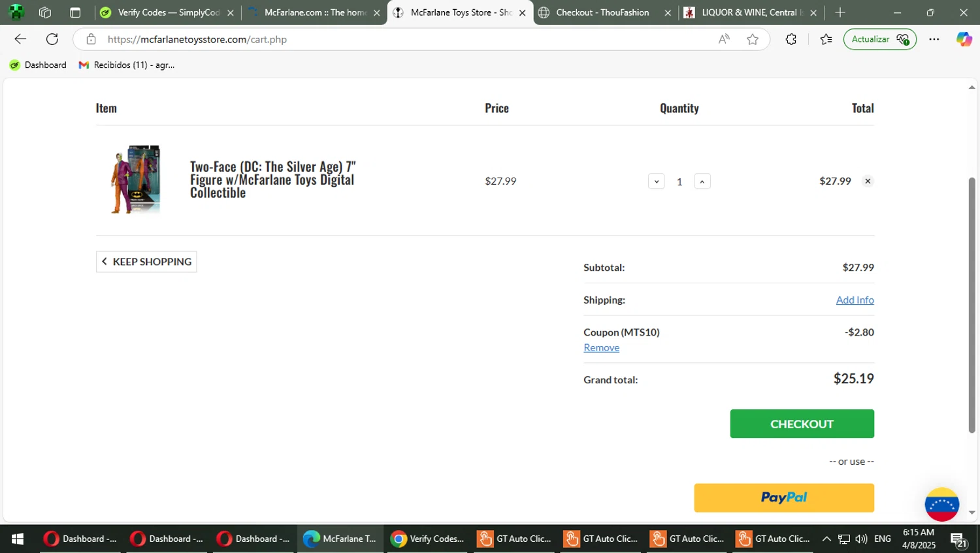Open the Workspaces icon in title bar
This screenshot has height=553, width=980.
pyautogui.click(x=45, y=12)
